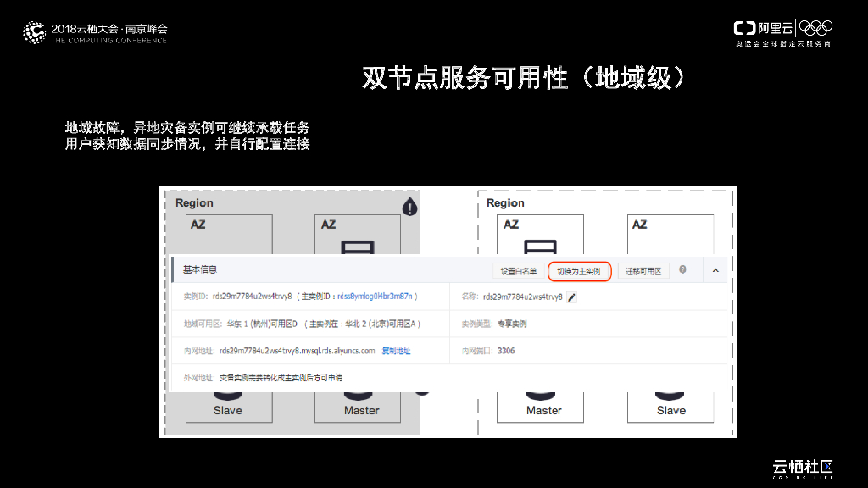Click the 复制地址 link
This screenshot has width=868, height=488.
tap(397, 351)
